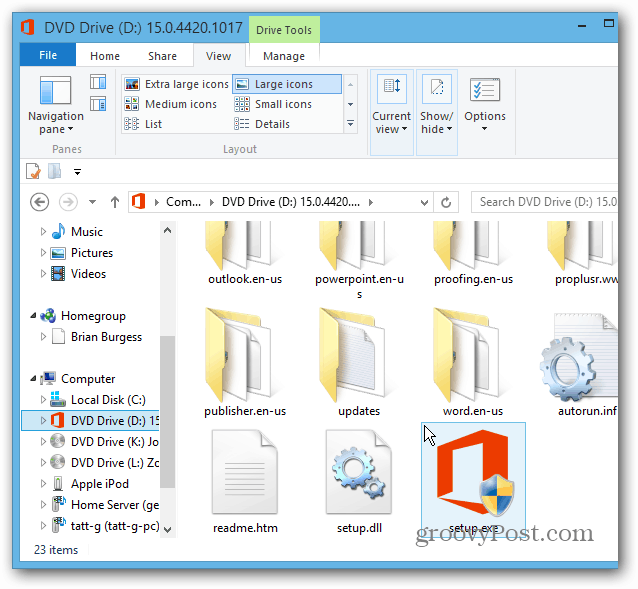The height and width of the screenshot is (589, 638).
Task: Go up one folder level arrow
Action: pyautogui.click(x=115, y=202)
